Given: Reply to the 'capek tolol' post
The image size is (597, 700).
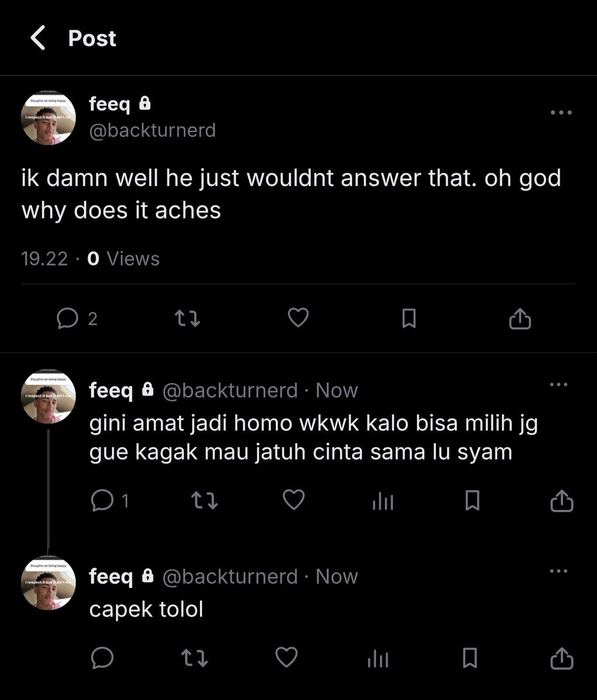Looking at the screenshot, I should pyautogui.click(x=103, y=658).
